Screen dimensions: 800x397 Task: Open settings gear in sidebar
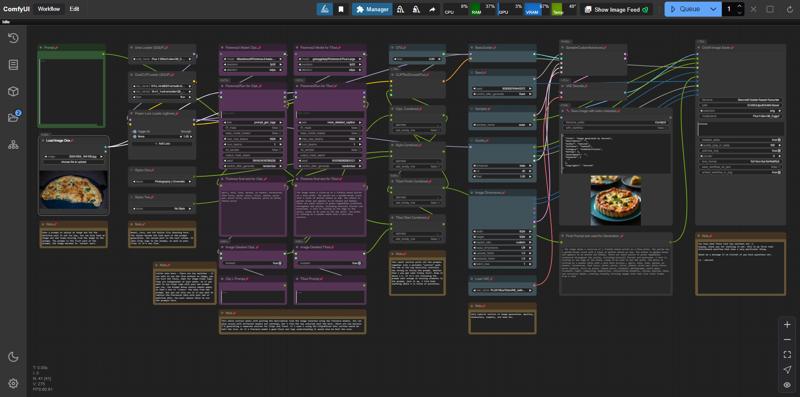pos(13,383)
